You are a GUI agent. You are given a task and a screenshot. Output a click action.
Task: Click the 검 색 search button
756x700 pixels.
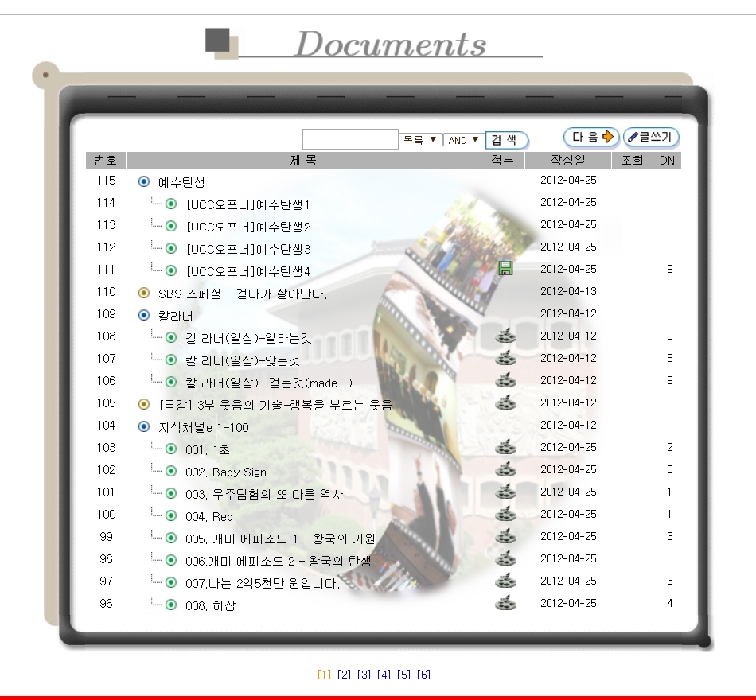coord(507,140)
